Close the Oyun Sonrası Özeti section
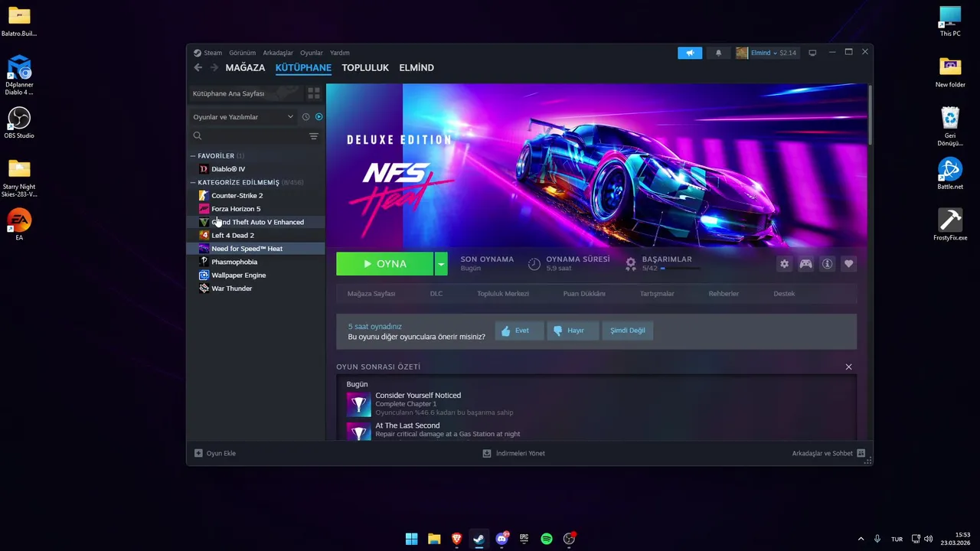The height and width of the screenshot is (551, 980). [x=848, y=367]
